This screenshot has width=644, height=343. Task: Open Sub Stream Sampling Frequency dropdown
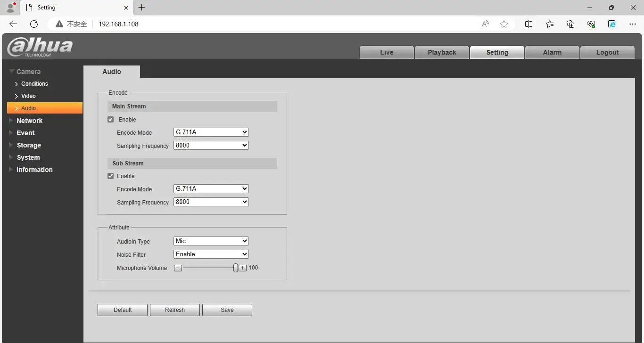click(x=211, y=202)
